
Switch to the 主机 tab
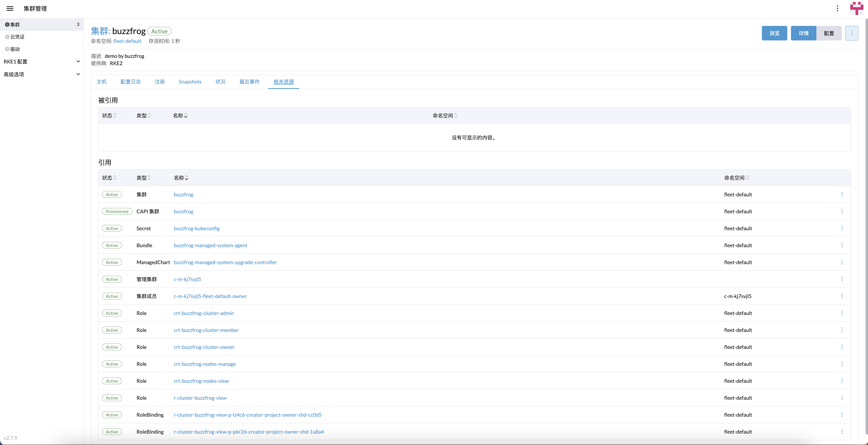(102, 82)
